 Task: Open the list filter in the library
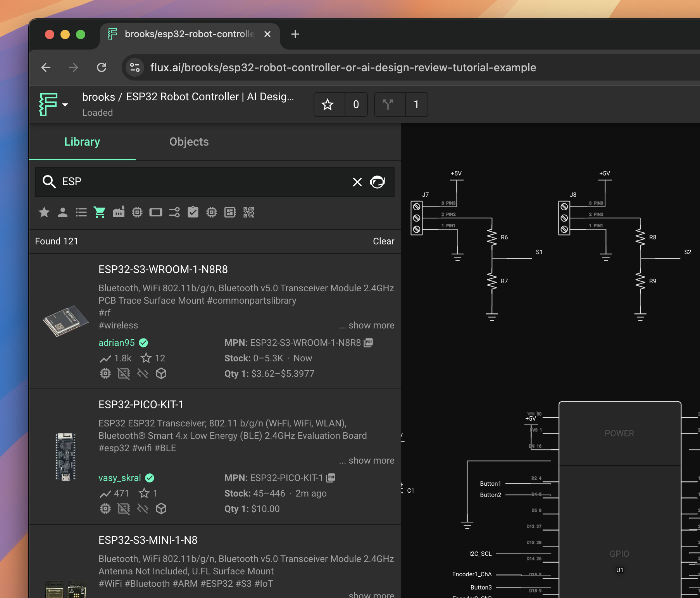pos(81,212)
